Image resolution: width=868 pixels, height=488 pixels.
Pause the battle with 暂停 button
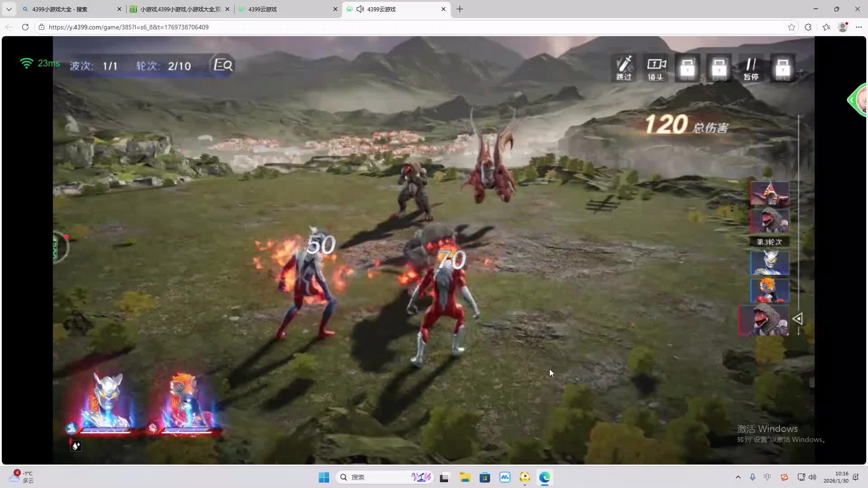click(x=751, y=68)
